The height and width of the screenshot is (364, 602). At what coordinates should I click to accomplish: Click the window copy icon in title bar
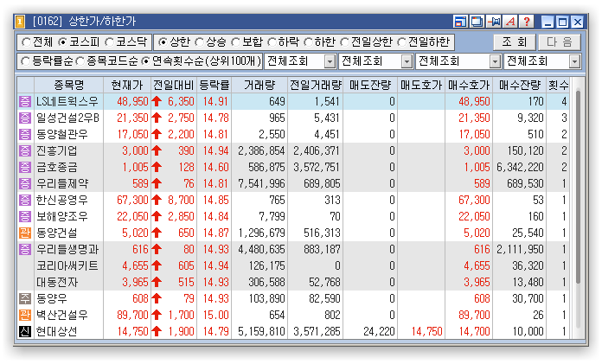click(477, 22)
